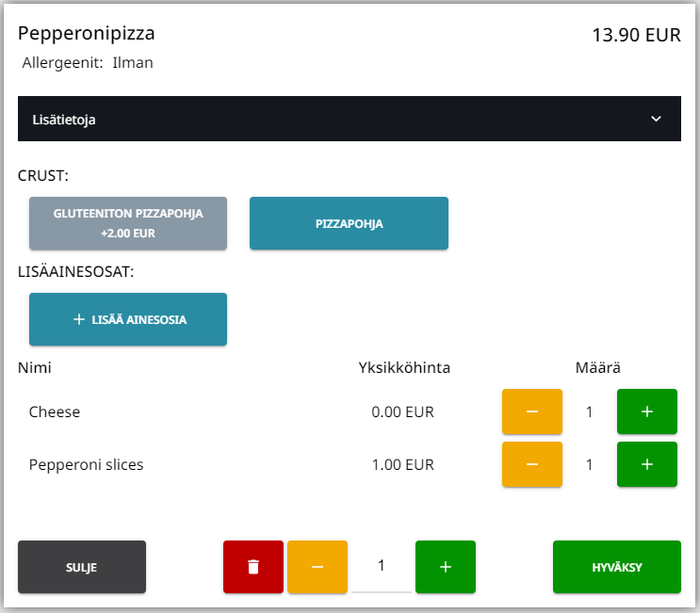Screen dimensions: 700x613
Task: Select the Gluteeniton pizzapohja crust option
Action: coord(128,223)
